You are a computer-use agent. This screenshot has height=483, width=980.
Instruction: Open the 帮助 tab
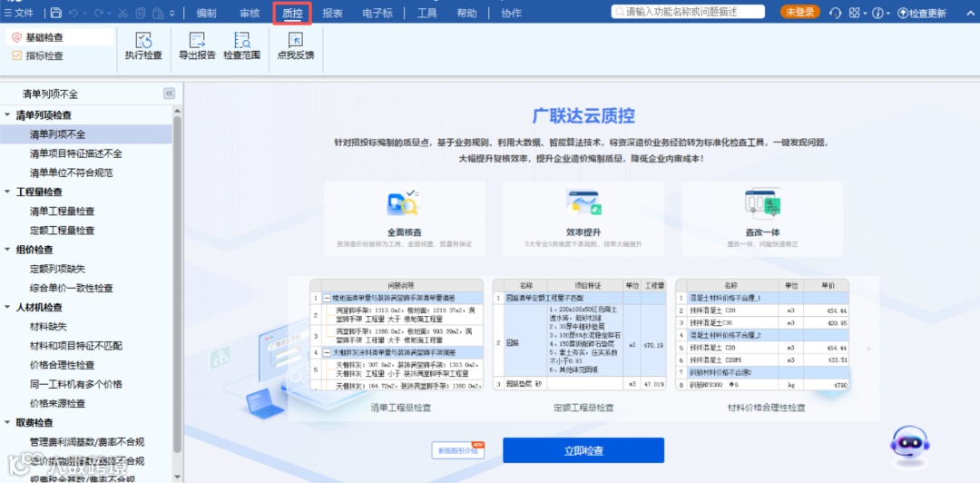click(x=466, y=13)
